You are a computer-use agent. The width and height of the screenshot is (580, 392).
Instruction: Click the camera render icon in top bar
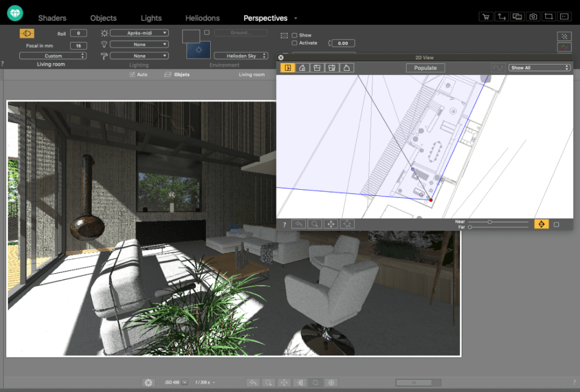[533, 17]
